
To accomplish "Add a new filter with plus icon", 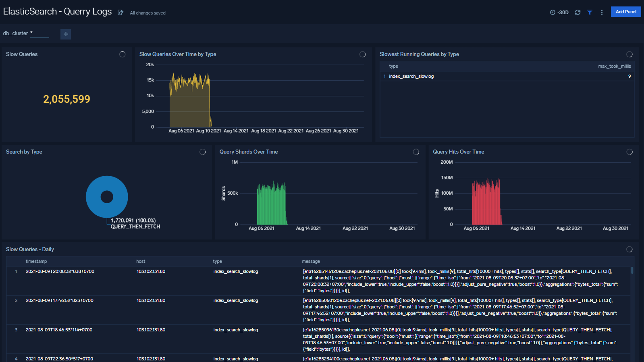I will coord(66,34).
